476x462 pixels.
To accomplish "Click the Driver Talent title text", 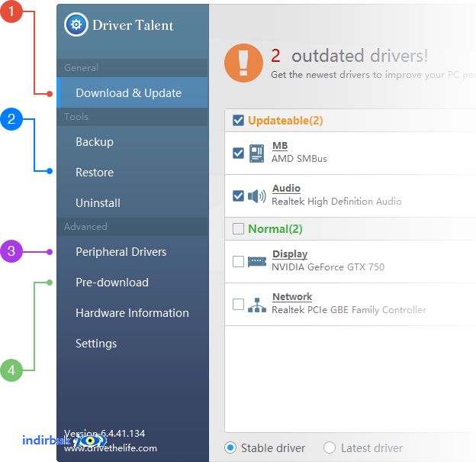I will [x=133, y=25].
